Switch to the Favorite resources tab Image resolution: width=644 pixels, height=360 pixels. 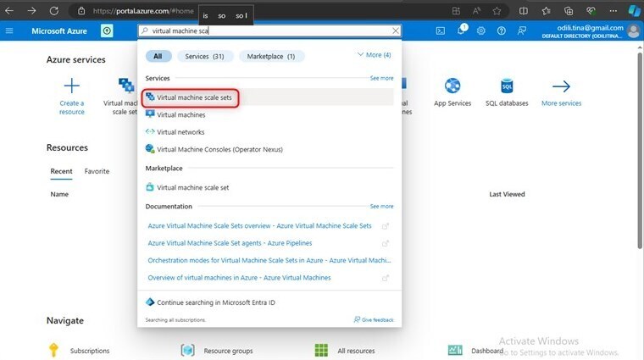[97, 171]
